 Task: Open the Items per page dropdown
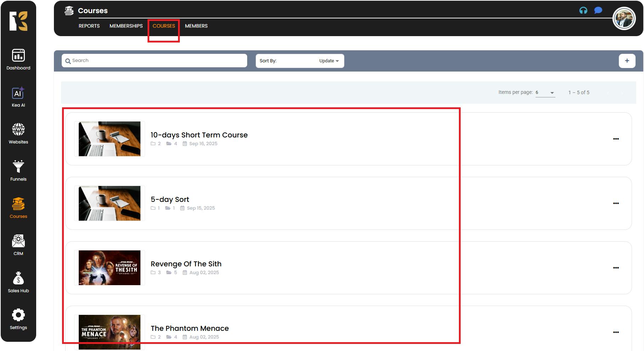click(545, 92)
